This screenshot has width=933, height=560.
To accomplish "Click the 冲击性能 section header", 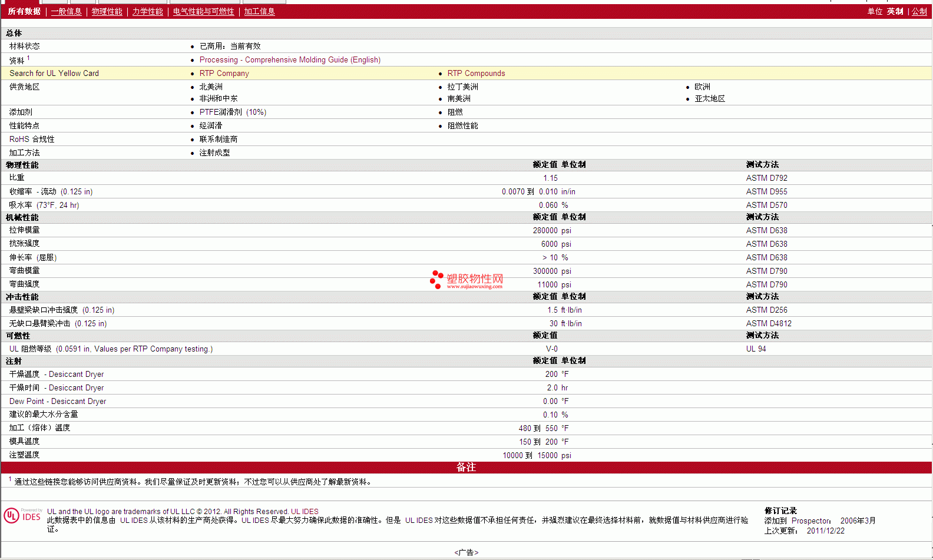I will [x=22, y=297].
